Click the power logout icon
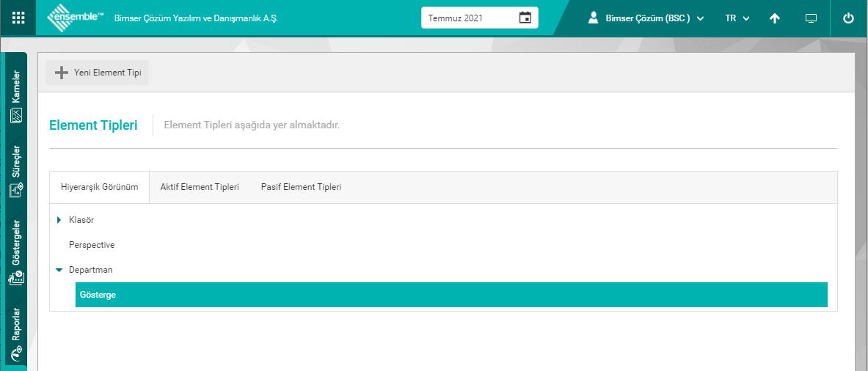868x371 pixels. (849, 18)
